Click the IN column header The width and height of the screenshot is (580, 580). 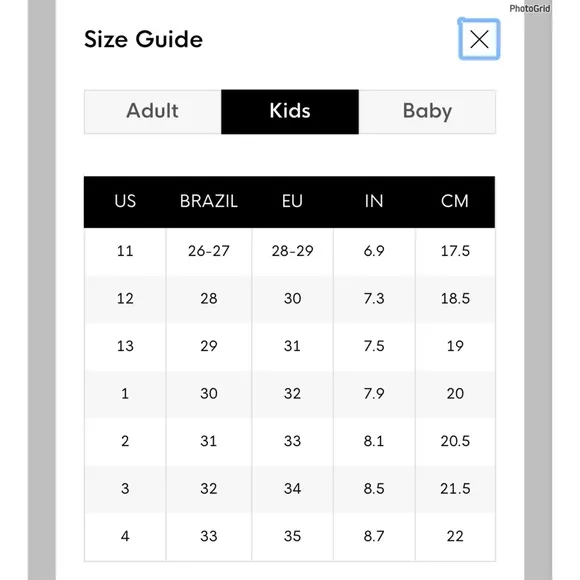click(x=374, y=202)
